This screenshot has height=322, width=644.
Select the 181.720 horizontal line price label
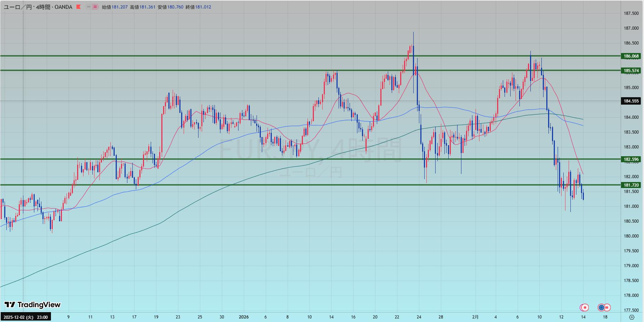pos(631,185)
